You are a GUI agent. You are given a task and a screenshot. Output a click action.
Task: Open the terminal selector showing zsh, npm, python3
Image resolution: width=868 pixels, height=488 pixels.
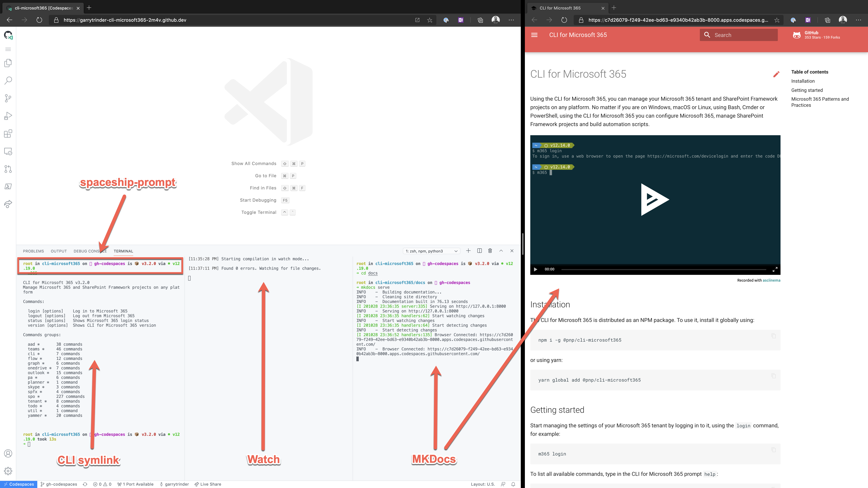click(431, 251)
